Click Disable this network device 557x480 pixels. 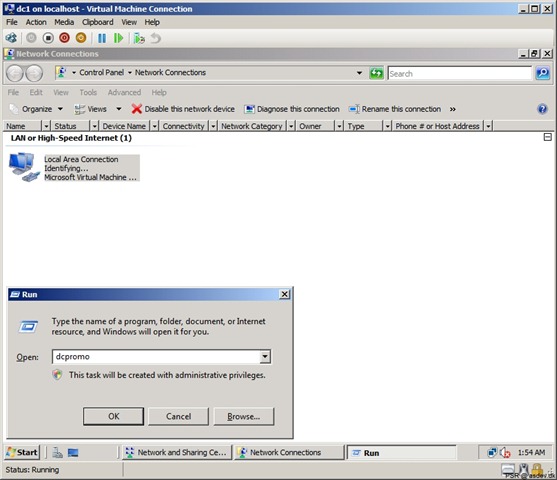183,109
